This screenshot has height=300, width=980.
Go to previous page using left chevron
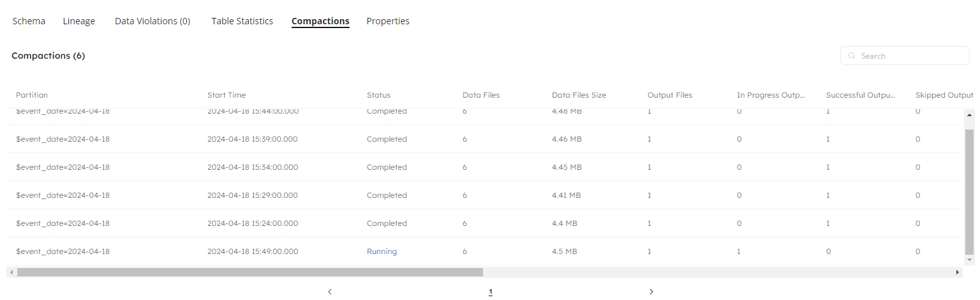(330, 292)
